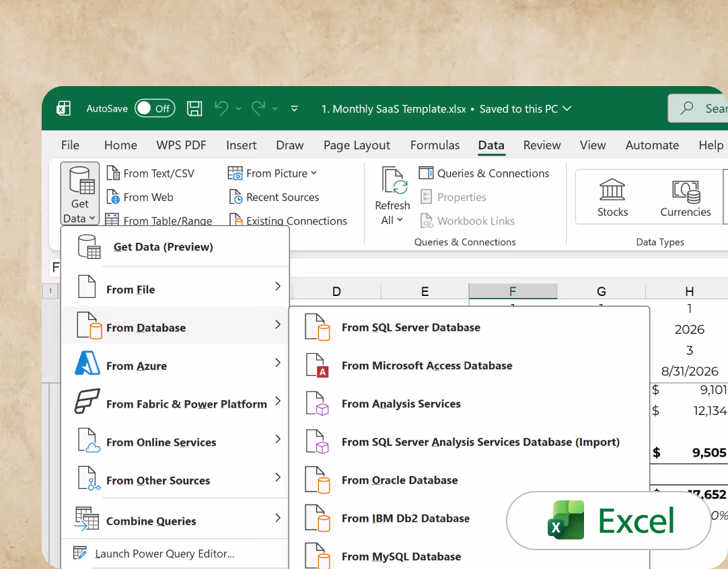Expand From Fabric & Power Platform submenu
Screen dimensions: 728x569
[175, 402]
